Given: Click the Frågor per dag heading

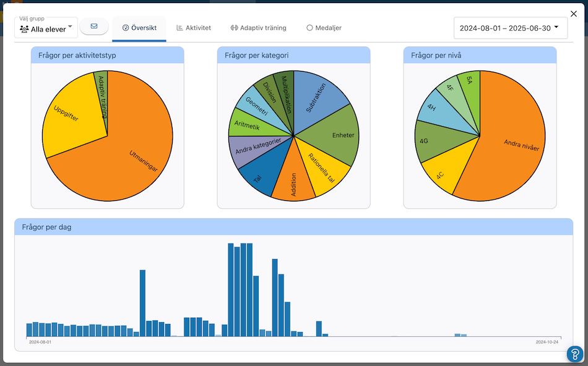Looking at the screenshot, I should 46,227.
